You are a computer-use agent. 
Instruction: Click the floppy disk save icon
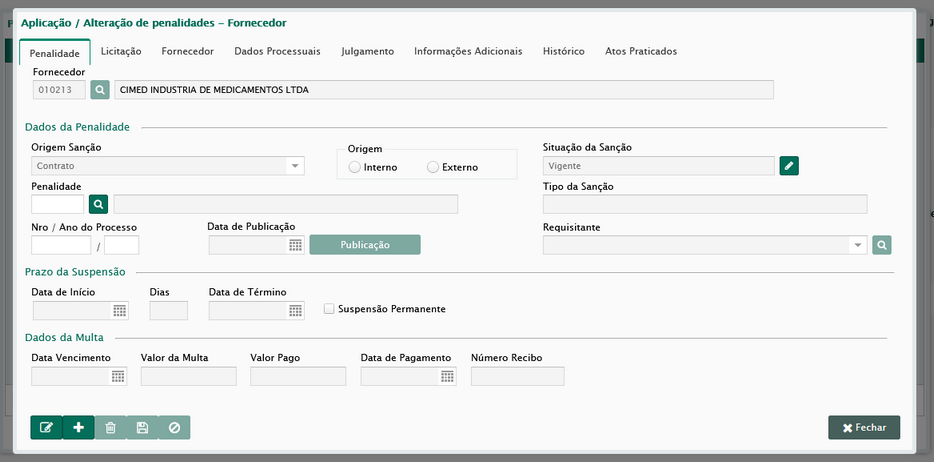142,427
